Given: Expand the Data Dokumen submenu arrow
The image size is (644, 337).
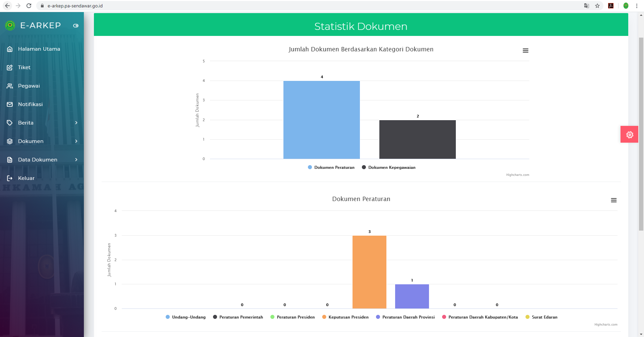Looking at the screenshot, I should pos(76,160).
